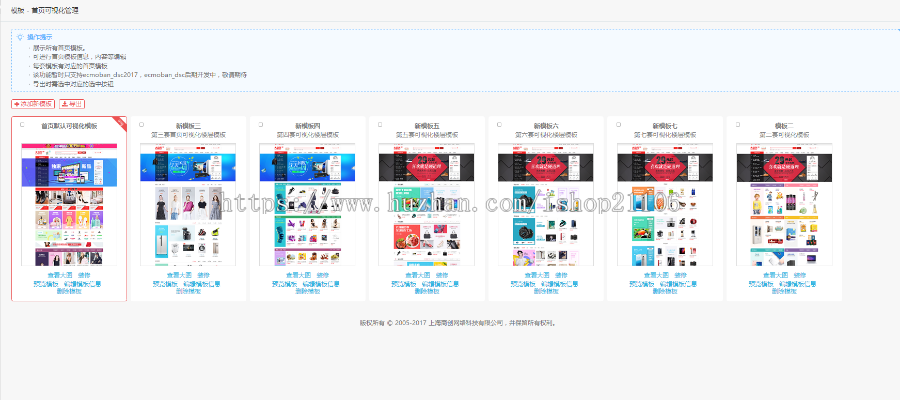This screenshot has height=400, width=900.
Task: Click the 模板二 card title
Action: tap(784, 126)
